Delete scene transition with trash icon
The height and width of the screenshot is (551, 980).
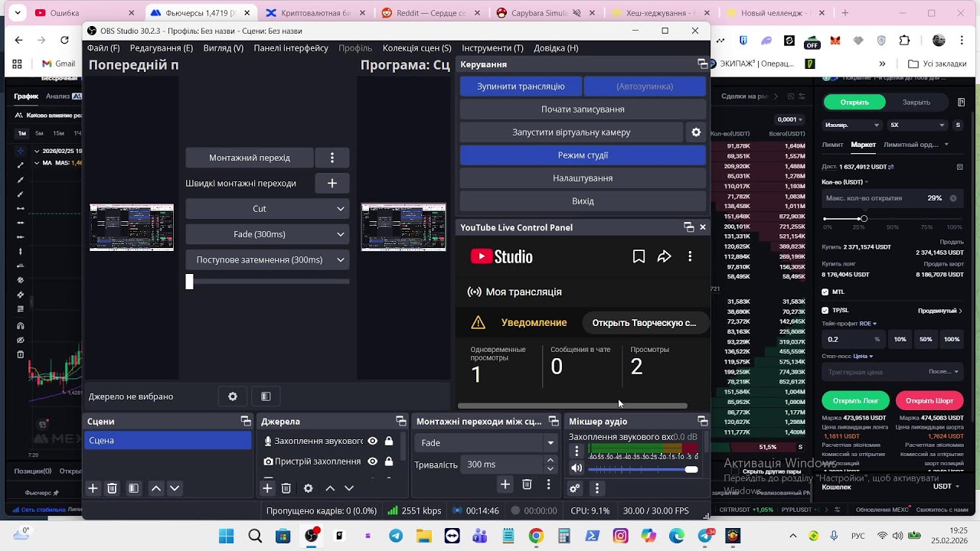(527, 484)
